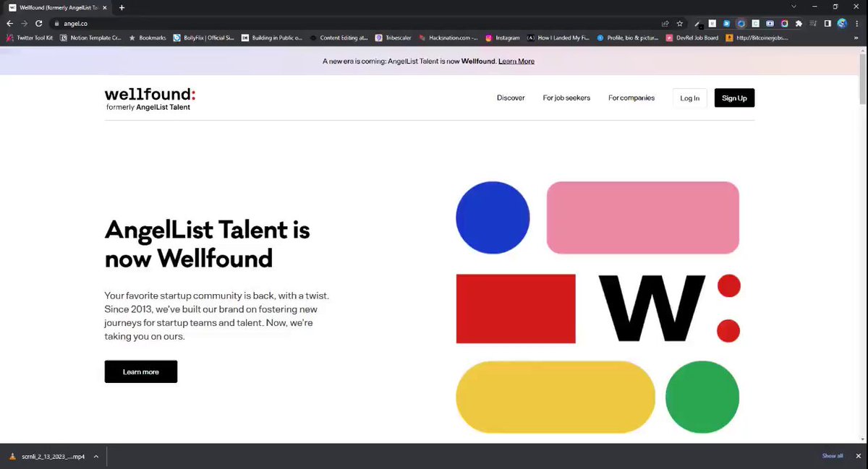Click Show all downloads
This screenshot has width=868, height=469.
pos(833,456)
